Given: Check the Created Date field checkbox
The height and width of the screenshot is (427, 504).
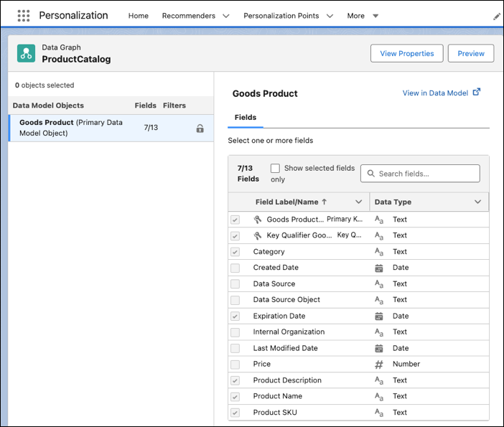Looking at the screenshot, I should 235,268.
